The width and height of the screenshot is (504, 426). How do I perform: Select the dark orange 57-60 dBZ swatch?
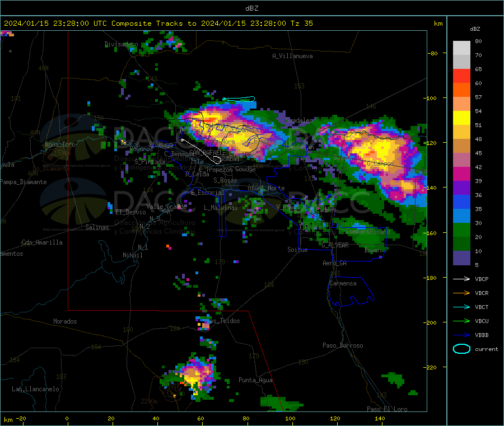pyautogui.click(x=461, y=90)
